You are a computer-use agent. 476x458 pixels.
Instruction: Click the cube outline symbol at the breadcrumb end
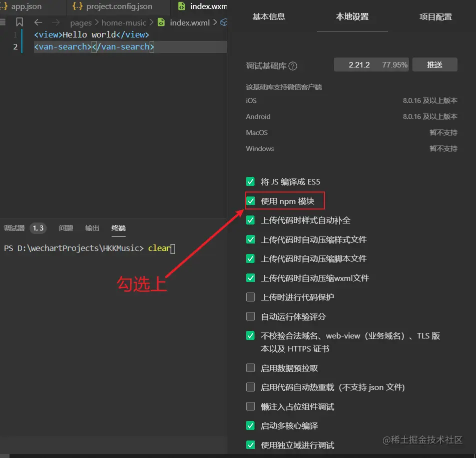point(224,22)
